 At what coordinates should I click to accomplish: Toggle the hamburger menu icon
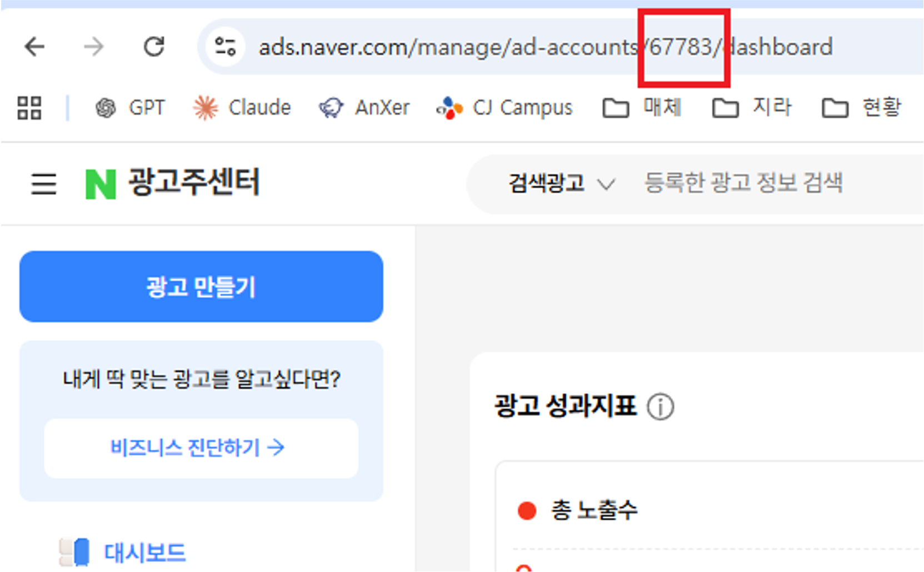pos(43,183)
